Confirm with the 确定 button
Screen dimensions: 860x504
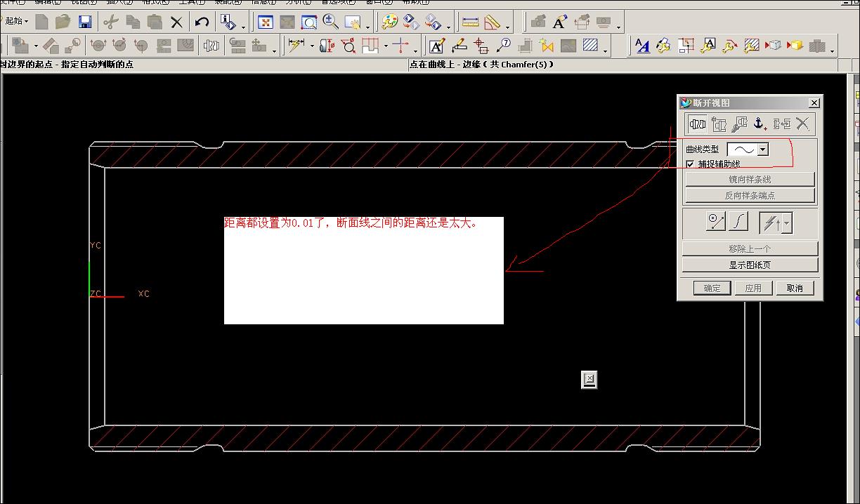point(712,289)
